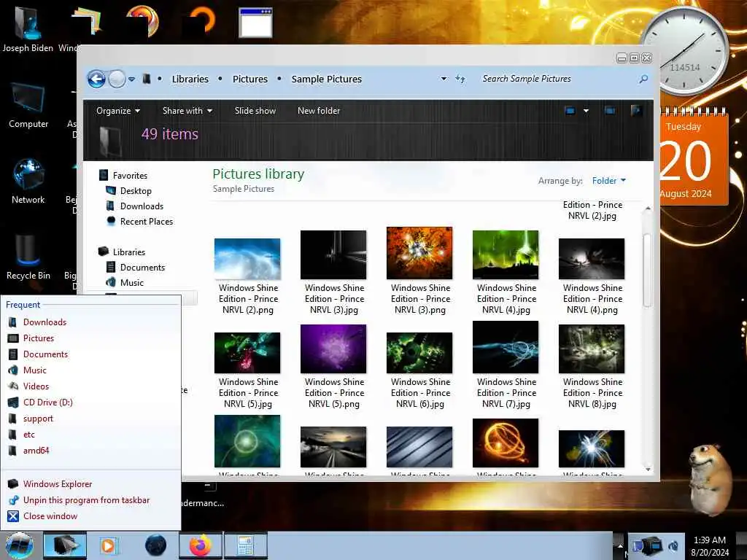The image size is (747, 560).
Task: Click the scroll down arrow of file list
Action: click(648, 470)
